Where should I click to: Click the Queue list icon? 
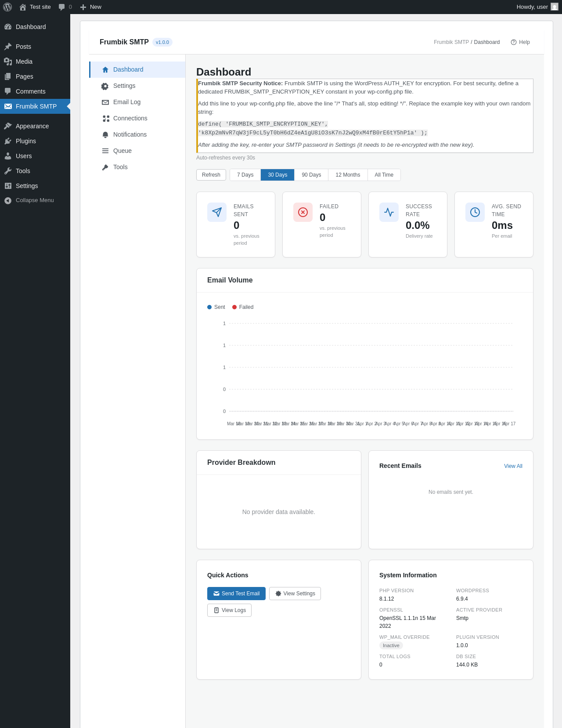coord(105,151)
